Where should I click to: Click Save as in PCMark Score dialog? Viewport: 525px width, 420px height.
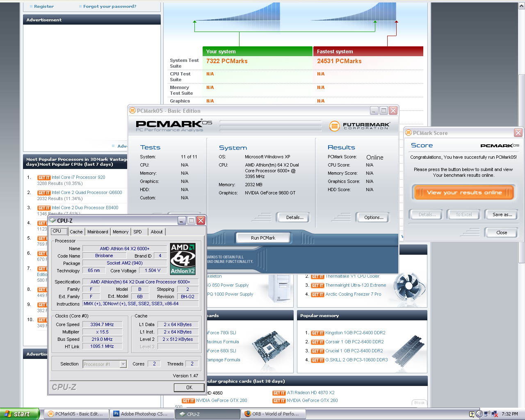[x=502, y=215]
